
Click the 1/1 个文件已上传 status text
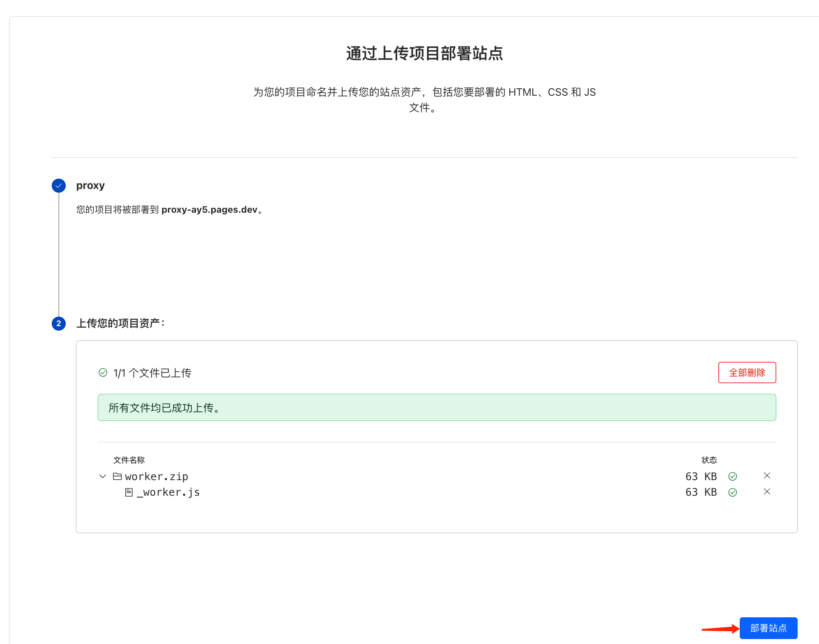(152, 373)
